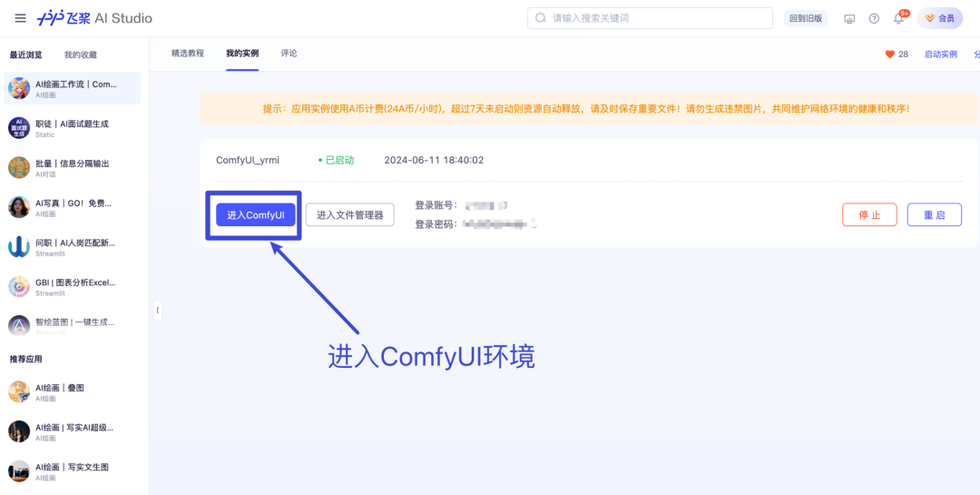Click the 停止 button
The width and height of the screenshot is (980, 495).
[869, 214]
